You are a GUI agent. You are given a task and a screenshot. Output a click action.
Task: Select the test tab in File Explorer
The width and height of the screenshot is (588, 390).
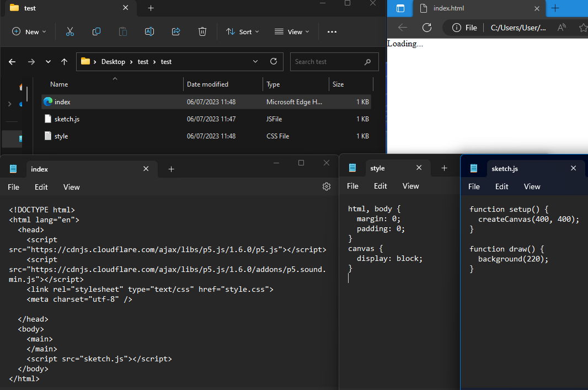[71, 8]
